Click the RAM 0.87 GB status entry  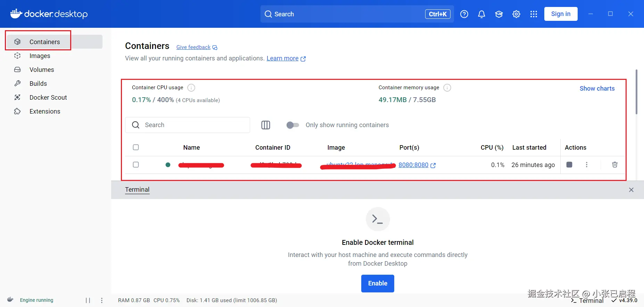tap(134, 300)
